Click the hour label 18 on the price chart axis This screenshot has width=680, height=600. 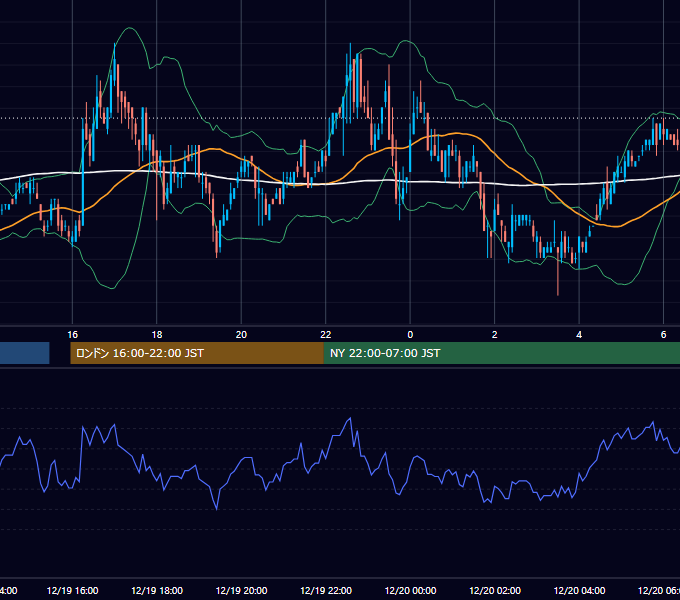click(x=157, y=334)
